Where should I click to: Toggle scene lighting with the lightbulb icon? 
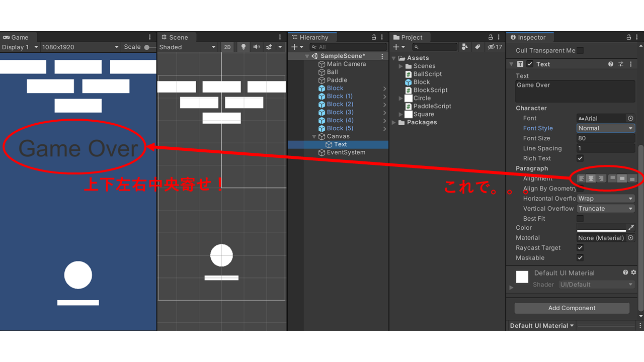tap(244, 47)
